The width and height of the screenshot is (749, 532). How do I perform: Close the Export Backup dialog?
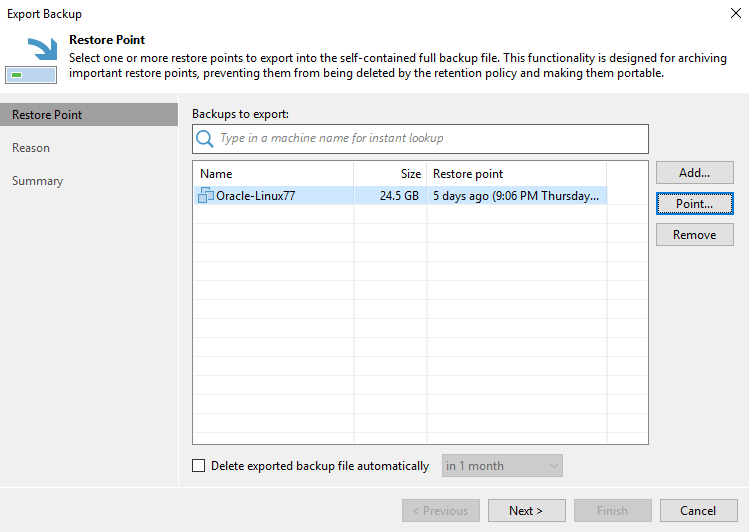click(735, 14)
